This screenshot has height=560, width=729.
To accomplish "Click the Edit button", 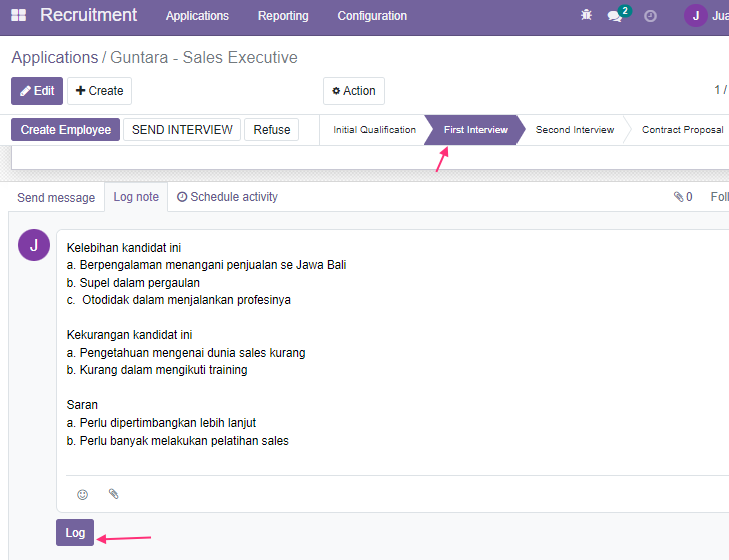I will point(37,91).
